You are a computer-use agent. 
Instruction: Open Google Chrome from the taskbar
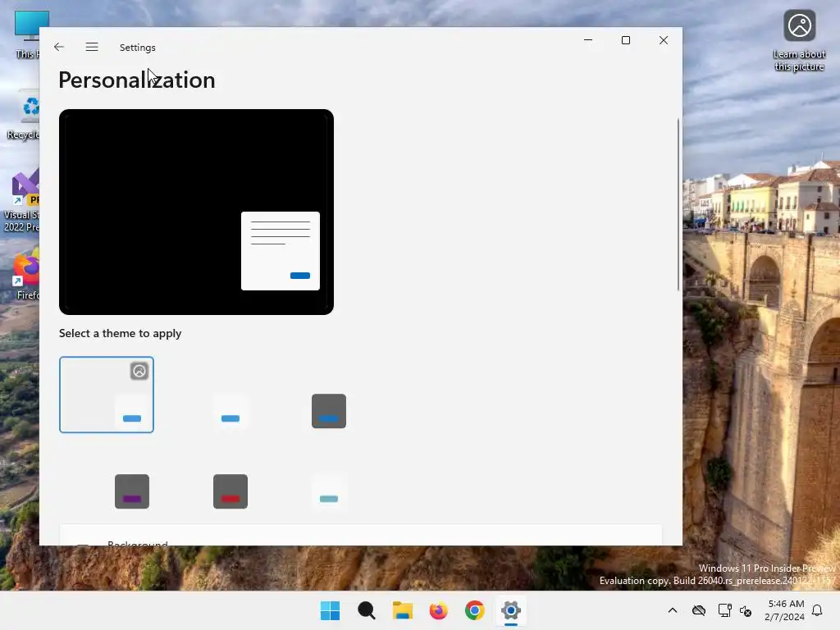click(475, 610)
